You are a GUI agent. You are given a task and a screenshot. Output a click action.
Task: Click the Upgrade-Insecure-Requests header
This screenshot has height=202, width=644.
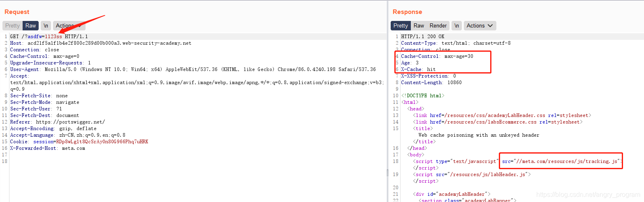(x=51, y=63)
